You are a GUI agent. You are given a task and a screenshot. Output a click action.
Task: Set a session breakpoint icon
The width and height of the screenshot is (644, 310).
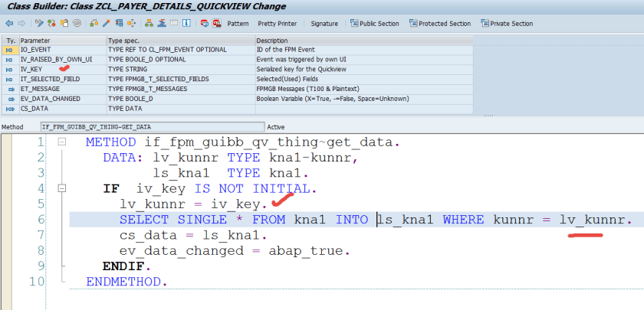click(x=205, y=24)
